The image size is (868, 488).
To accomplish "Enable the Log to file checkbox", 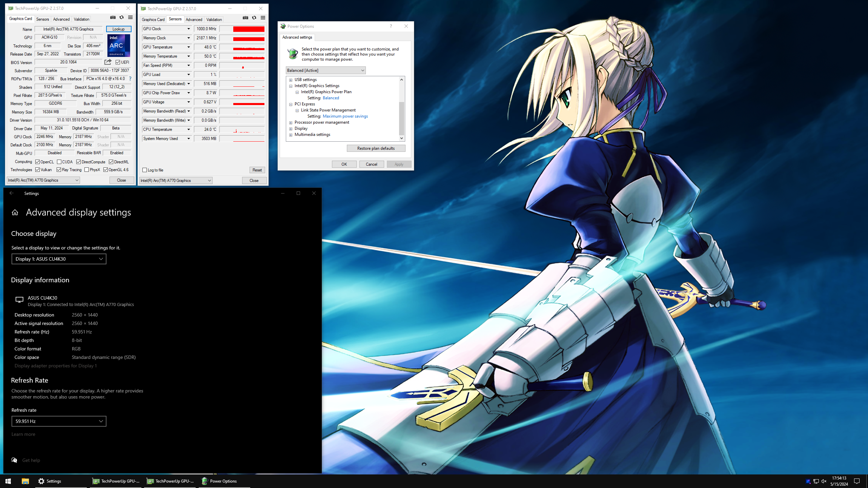I will pyautogui.click(x=145, y=170).
